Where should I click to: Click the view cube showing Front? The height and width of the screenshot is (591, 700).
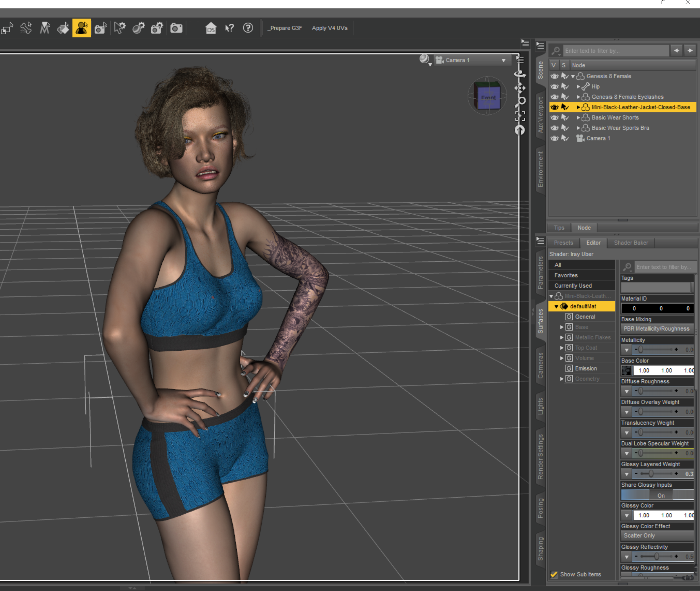click(488, 97)
